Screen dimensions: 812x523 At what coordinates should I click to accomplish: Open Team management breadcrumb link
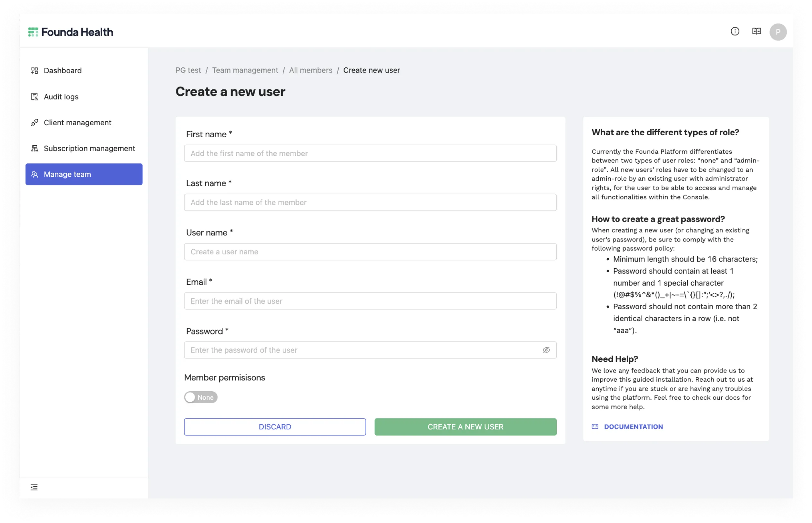pyautogui.click(x=245, y=70)
